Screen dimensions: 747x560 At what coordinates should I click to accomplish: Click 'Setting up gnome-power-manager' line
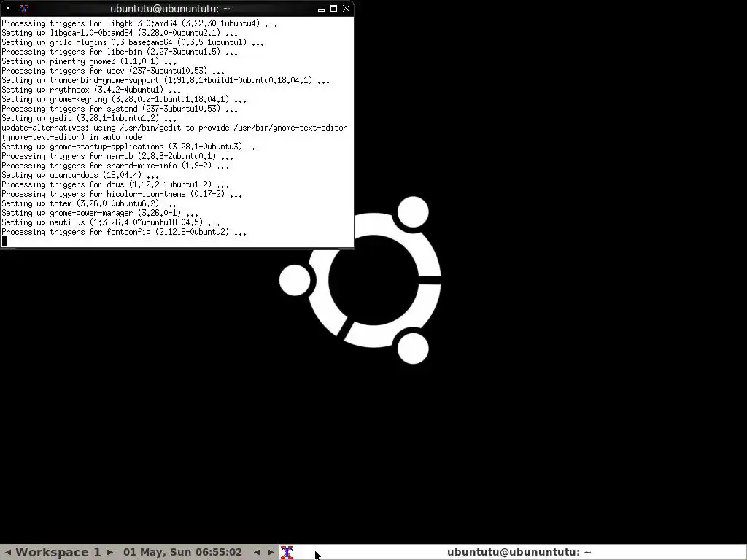(99, 213)
